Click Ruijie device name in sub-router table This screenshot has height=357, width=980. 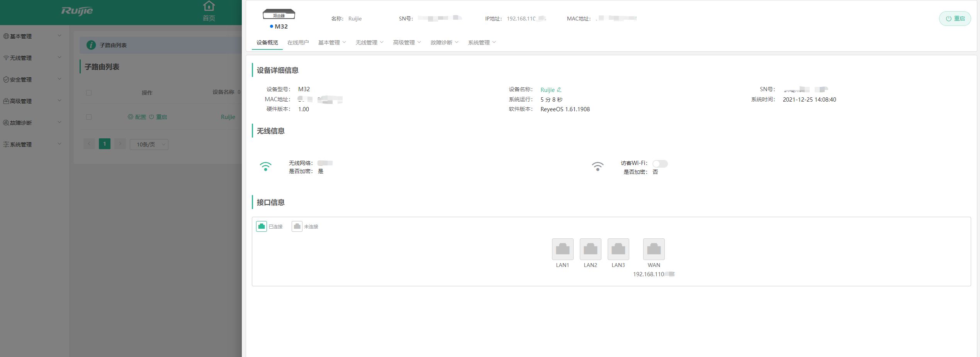pyautogui.click(x=228, y=117)
